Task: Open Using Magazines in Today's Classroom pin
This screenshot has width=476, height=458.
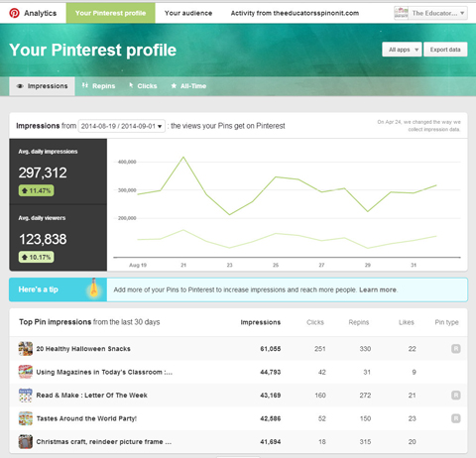Action: tap(104, 372)
